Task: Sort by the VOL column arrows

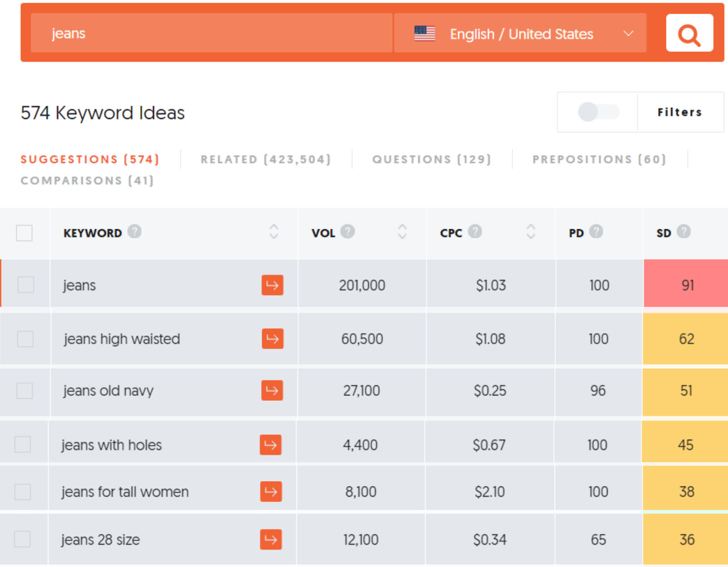Action: (402, 232)
